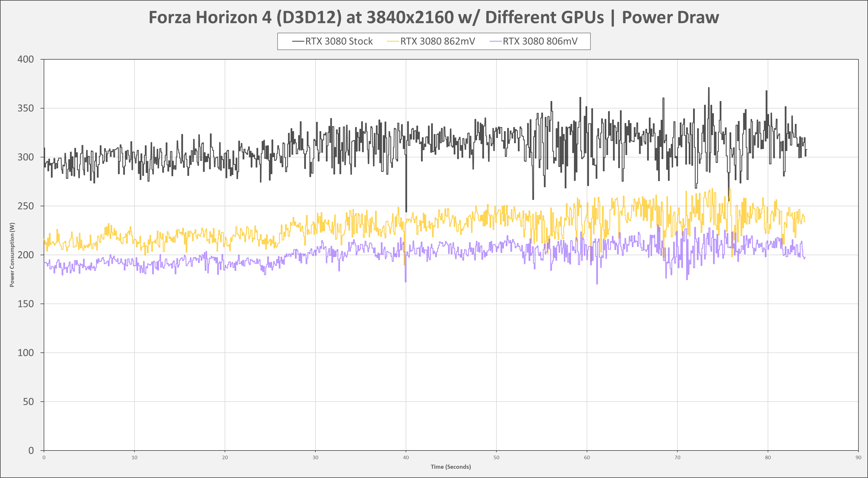Select the RTX 3080 Stock legend entry
The height and width of the screenshot is (478, 868).
[x=339, y=41]
